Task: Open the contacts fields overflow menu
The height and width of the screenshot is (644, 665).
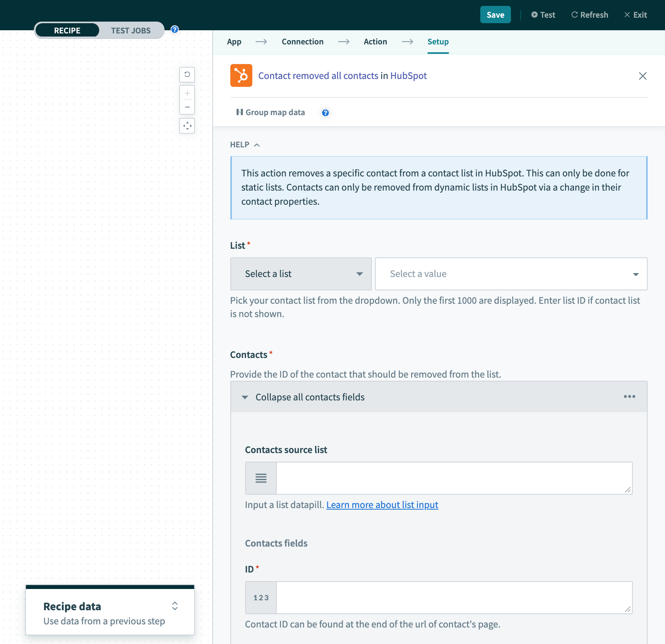Action: click(x=630, y=396)
